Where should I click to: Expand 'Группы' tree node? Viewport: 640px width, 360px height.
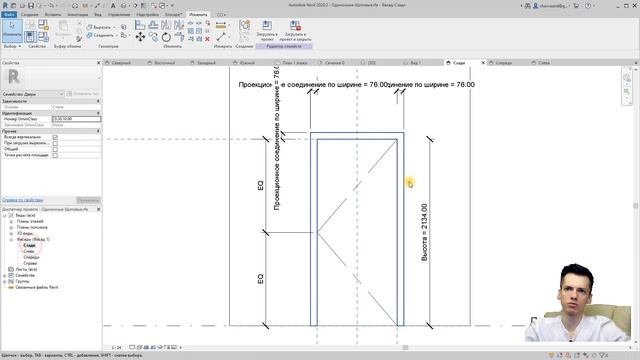[4, 282]
